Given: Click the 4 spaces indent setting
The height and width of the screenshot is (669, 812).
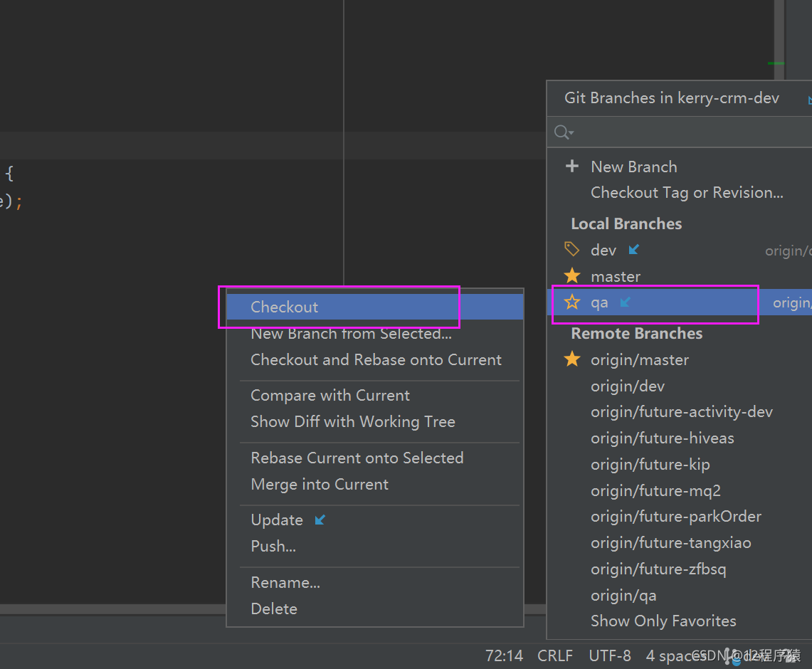Looking at the screenshot, I should pos(675,656).
